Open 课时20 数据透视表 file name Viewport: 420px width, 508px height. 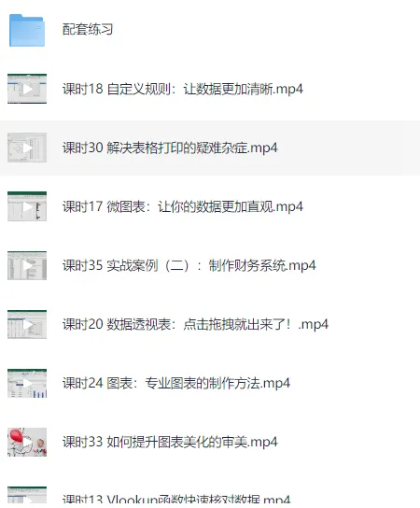click(x=195, y=324)
